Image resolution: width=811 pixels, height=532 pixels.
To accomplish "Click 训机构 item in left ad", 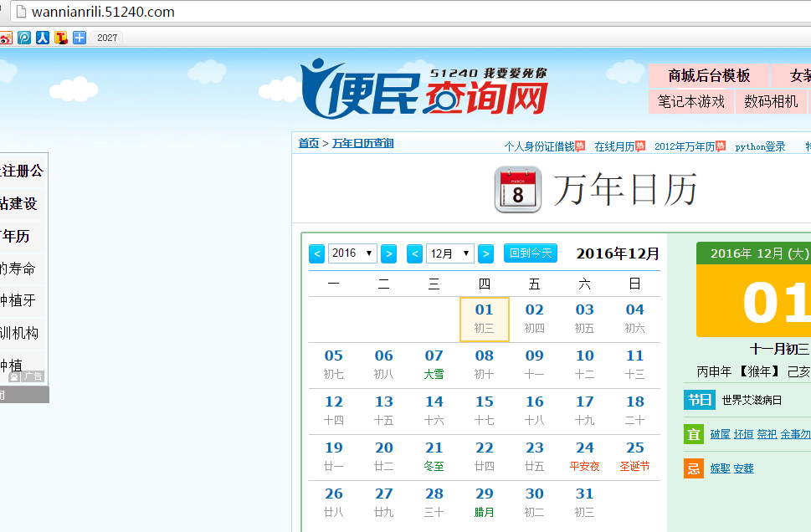I will coord(19,333).
